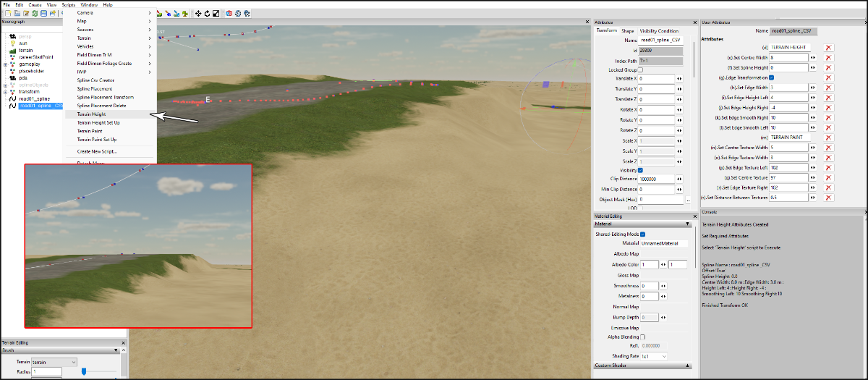Open the Shading Rate dropdown
This screenshot has height=380, width=868.
[x=654, y=357]
